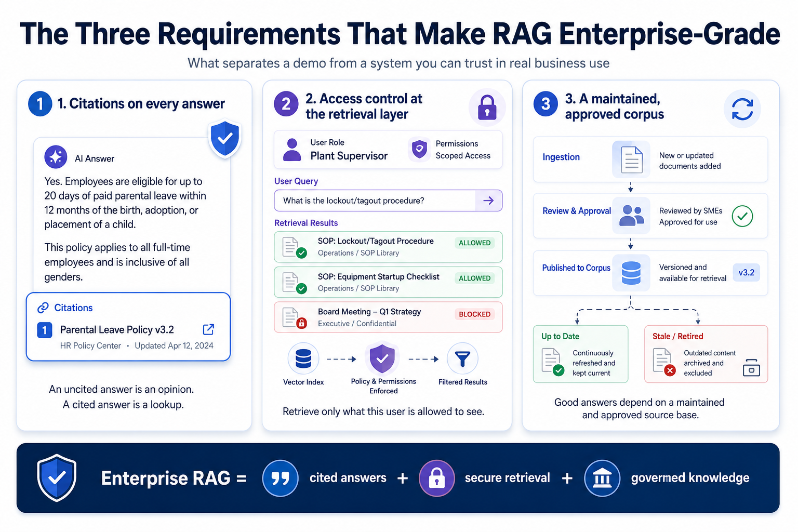
Task: Click the Up to Date heading
Action: pyautogui.click(x=560, y=336)
